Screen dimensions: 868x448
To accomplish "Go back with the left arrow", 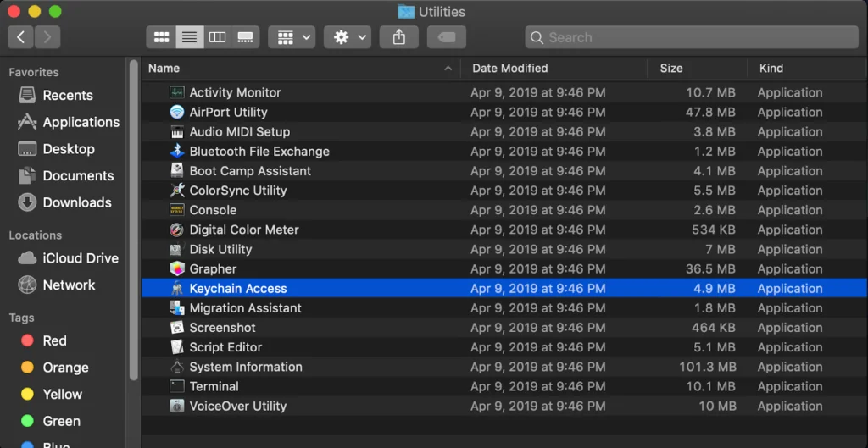I will (21, 37).
